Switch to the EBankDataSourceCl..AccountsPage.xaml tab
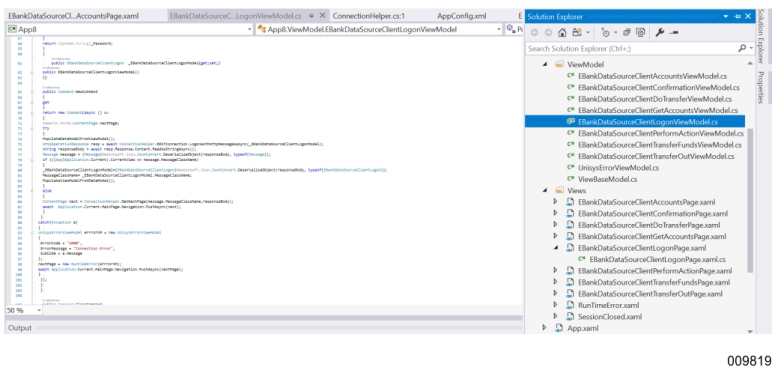Image resolution: width=778 pixels, height=379 pixels. (73, 16)
